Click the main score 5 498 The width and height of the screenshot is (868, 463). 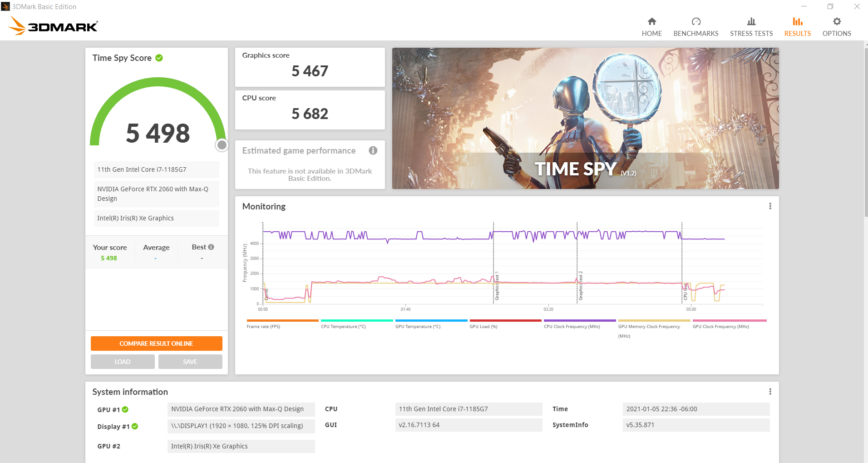tap(158, 133)
